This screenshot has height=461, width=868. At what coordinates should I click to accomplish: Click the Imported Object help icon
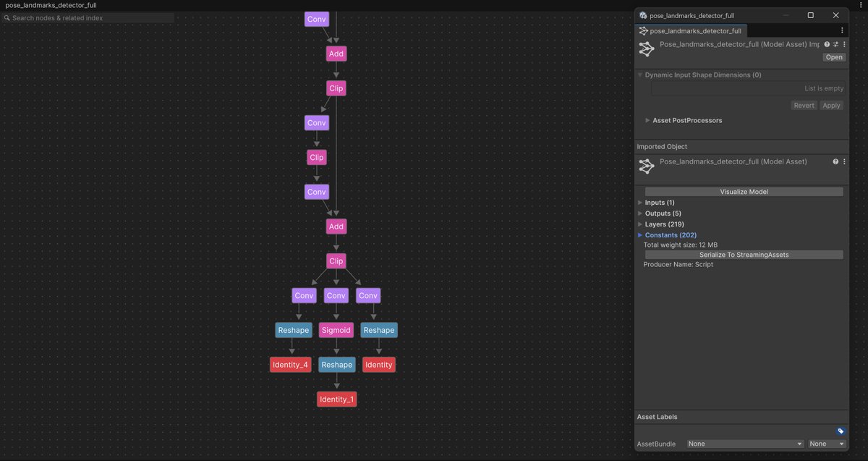coord(835,161)
